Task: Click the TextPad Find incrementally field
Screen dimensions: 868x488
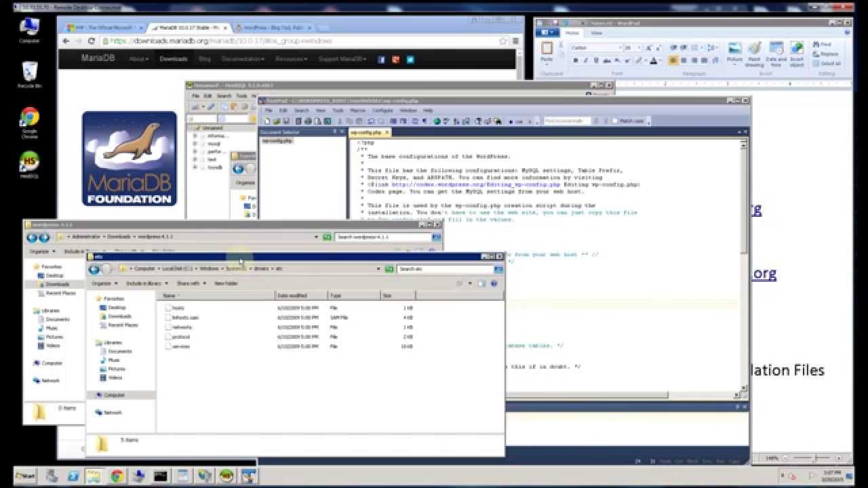Action: [569, 121]
